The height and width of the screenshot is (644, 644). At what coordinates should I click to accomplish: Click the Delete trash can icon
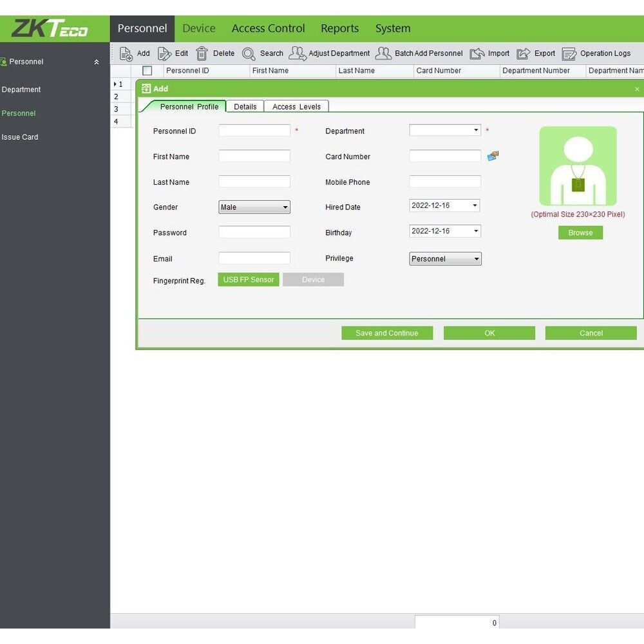point(202,54)
